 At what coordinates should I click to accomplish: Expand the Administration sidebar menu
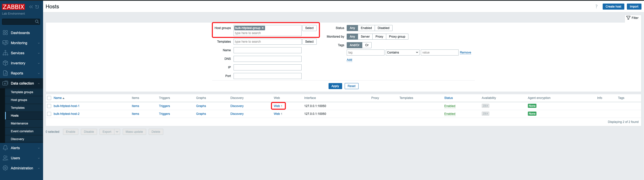[x=22, y=168]
